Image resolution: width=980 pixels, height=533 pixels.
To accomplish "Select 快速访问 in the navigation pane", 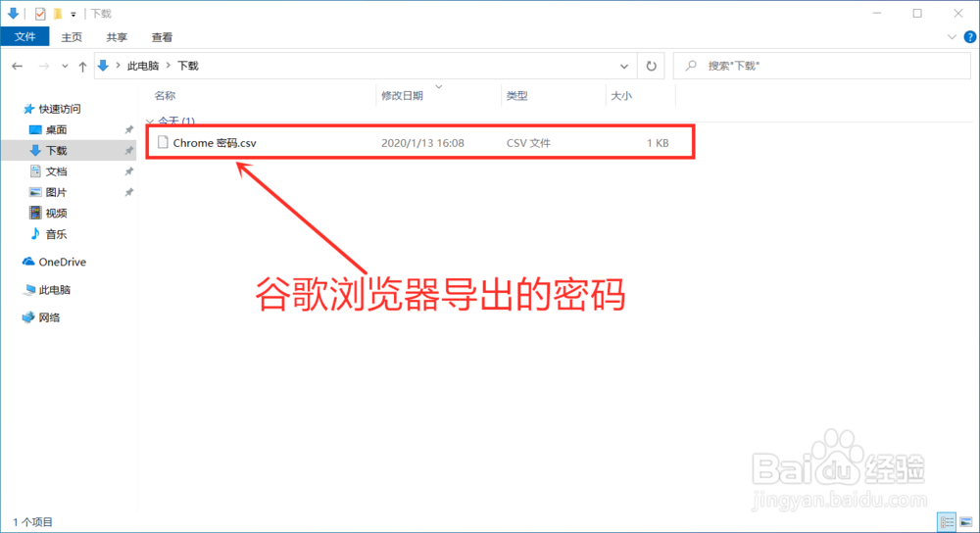I will click(60, 109).
